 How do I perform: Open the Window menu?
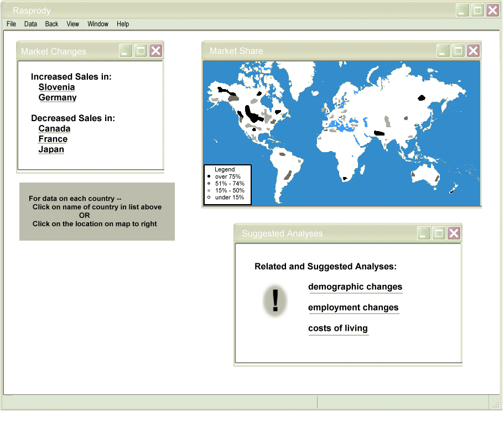tap(98, 24)
